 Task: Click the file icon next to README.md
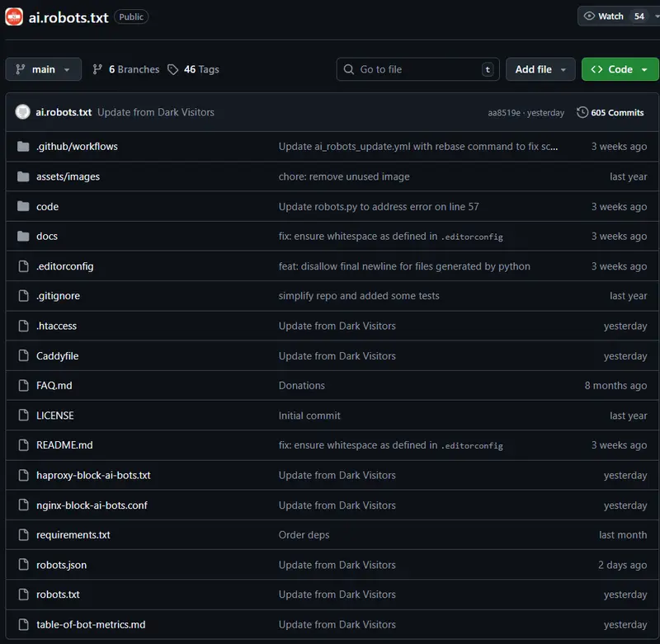point(22,445)
